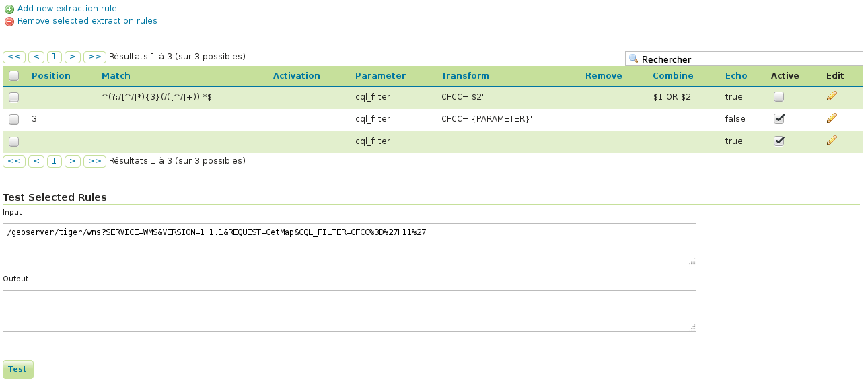The width and height of the screenshot is (868, 383).
Task: Click pencil icon for the Position 3 rule
Action: [832, 118]
